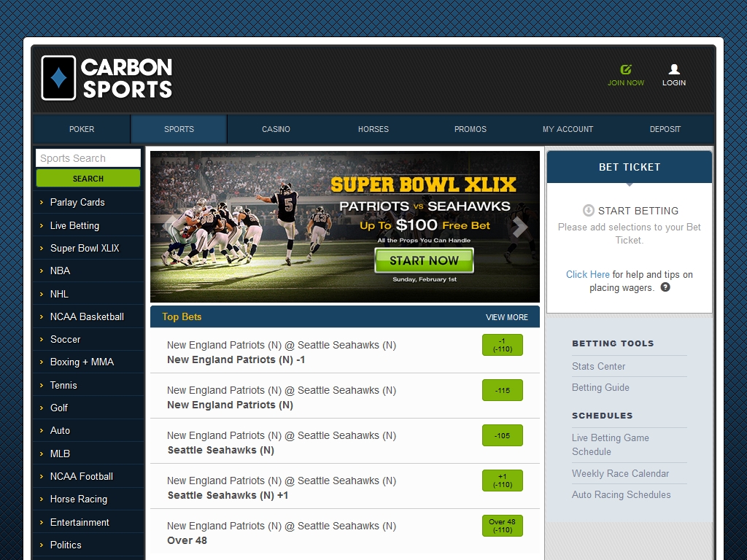Expand Super Bowl XLIX sidebar chevron
The image size is (747, 560).
(x=42, y=249)
